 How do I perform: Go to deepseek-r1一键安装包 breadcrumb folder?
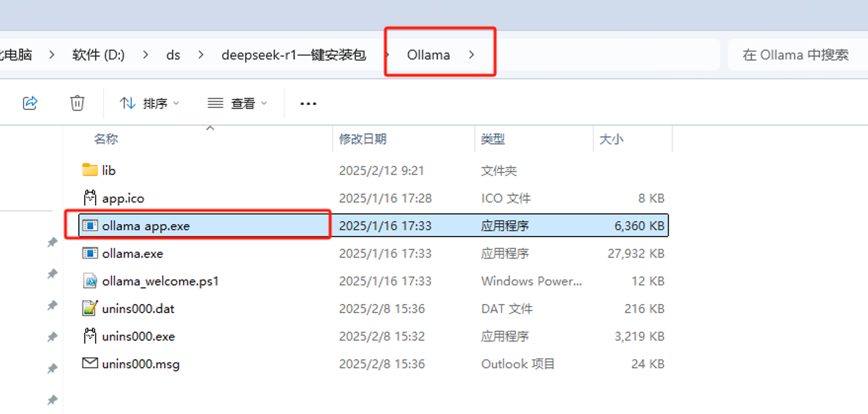point(294,55)
